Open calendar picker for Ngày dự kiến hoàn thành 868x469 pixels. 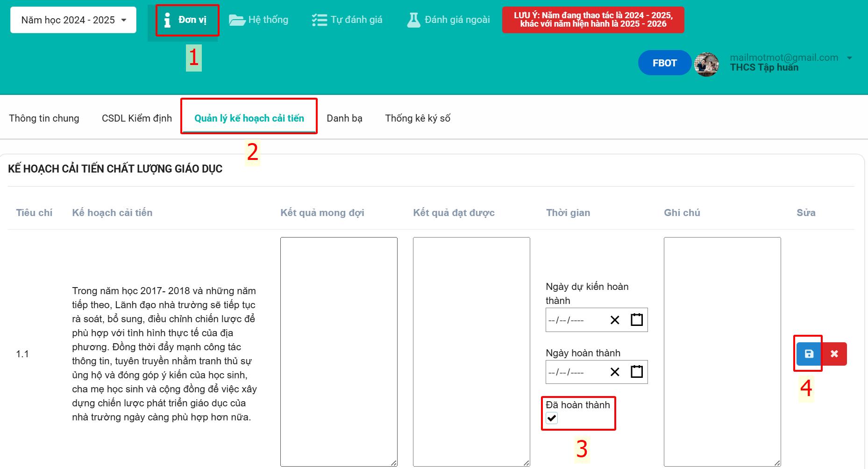[x=637, y=320]
